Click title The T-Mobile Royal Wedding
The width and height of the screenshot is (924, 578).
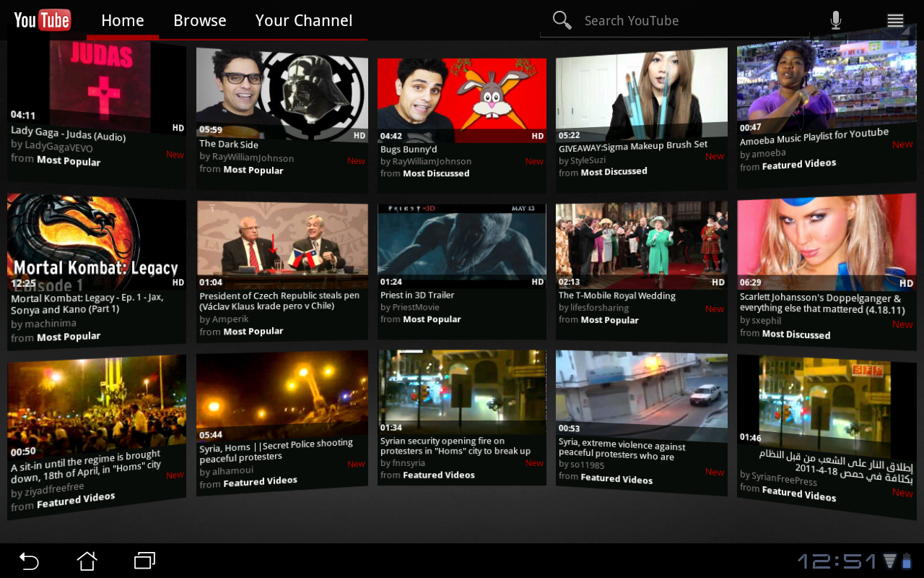[617, 296]
